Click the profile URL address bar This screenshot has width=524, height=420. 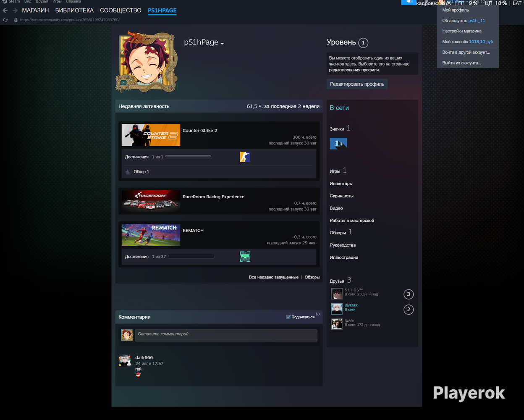point(70,20)
